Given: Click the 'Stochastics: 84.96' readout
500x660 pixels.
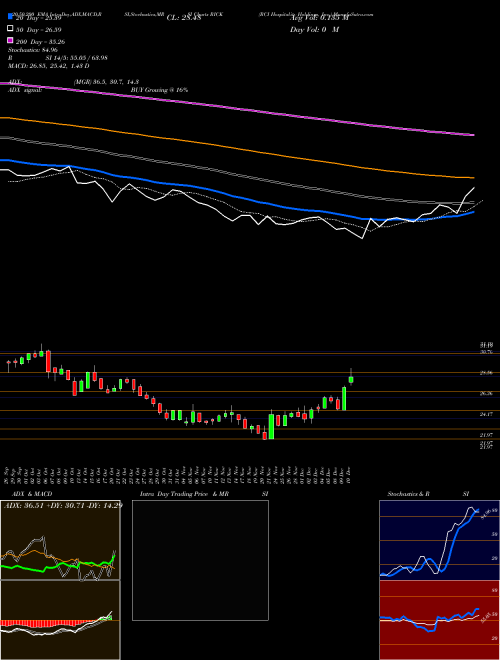Looking at the screenshot, I should (33, 50).
